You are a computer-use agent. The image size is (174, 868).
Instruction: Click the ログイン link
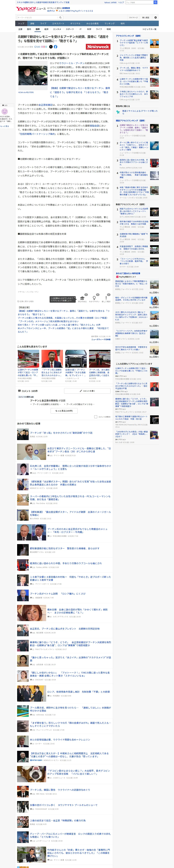pos(51,11)
